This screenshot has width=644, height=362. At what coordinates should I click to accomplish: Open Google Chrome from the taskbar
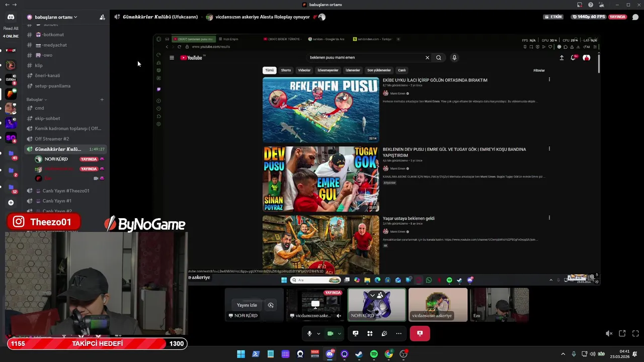pos(389,354)
